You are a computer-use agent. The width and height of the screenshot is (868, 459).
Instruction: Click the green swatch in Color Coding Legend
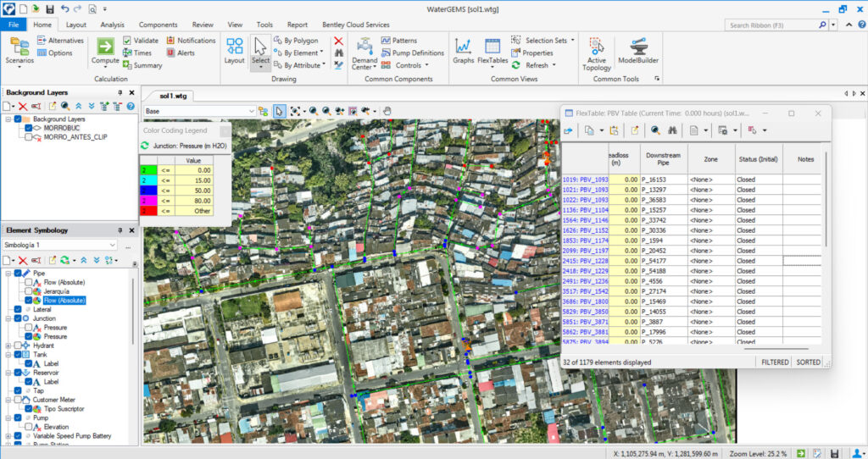coord(149,170)
